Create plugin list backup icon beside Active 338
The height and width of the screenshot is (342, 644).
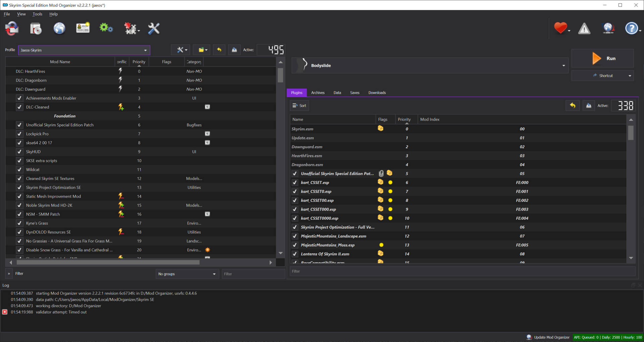(x=589, y=106)
